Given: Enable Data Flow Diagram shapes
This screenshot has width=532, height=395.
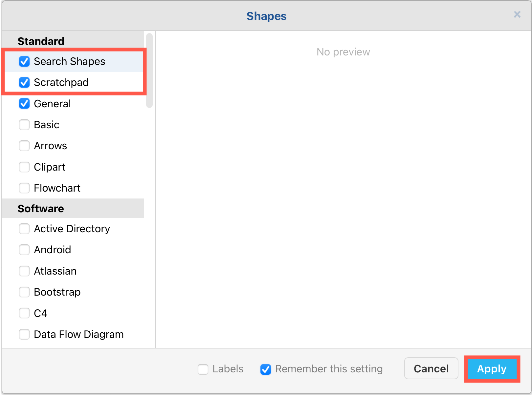Looking at the screenshot, I should pos(24,334).
